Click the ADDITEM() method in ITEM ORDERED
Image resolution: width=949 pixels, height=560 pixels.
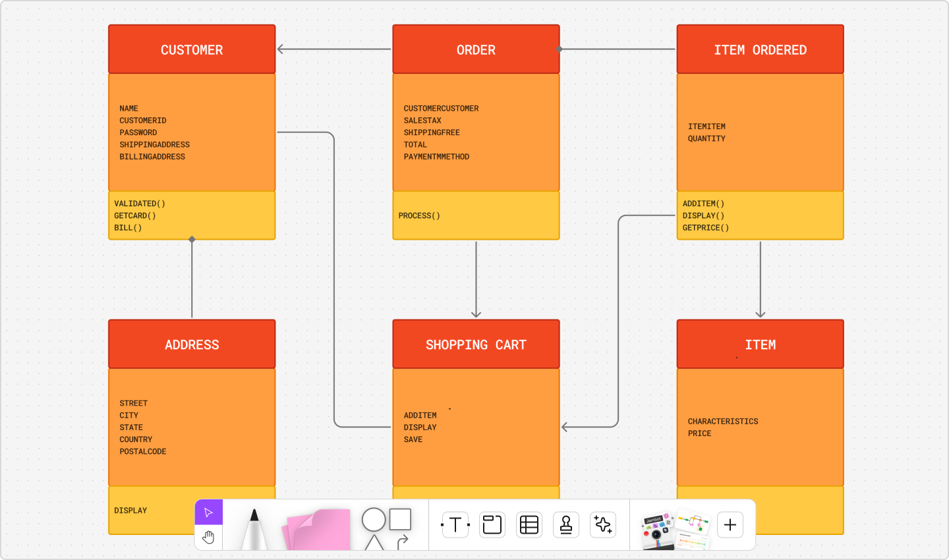click(704, 204)
